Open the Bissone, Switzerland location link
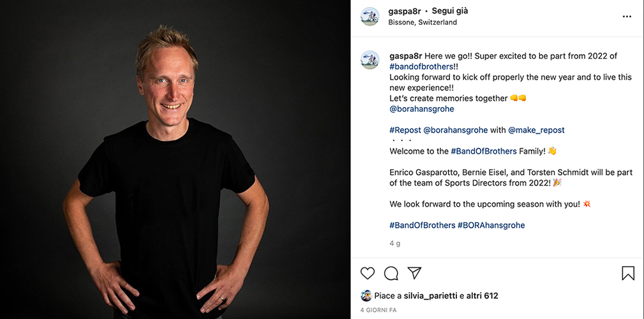The width and height of the screenshot is (644, 319). tap(423, 22)
